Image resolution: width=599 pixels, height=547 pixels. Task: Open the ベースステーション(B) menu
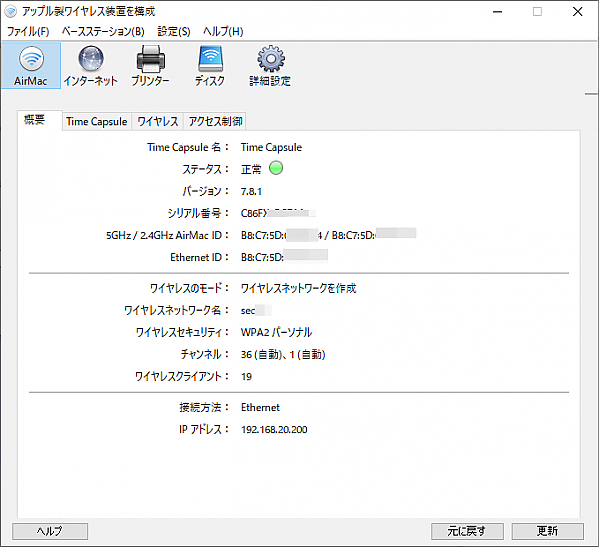103,31
